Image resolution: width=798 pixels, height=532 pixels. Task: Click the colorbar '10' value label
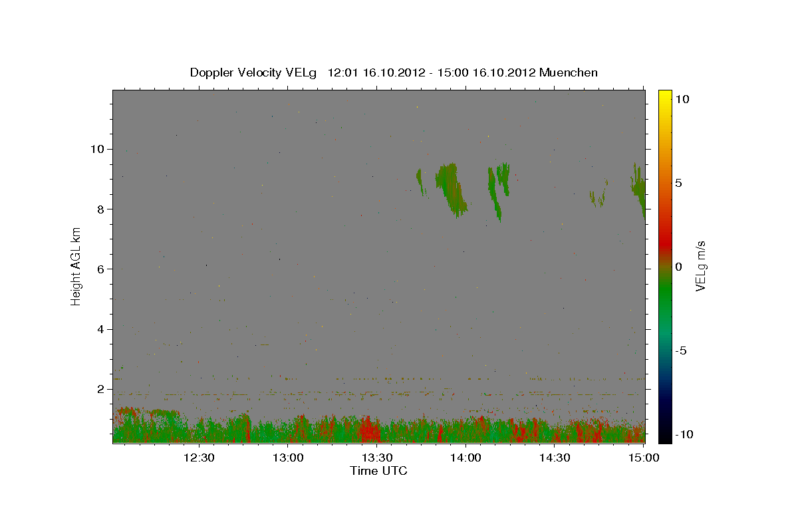(682, 98)
